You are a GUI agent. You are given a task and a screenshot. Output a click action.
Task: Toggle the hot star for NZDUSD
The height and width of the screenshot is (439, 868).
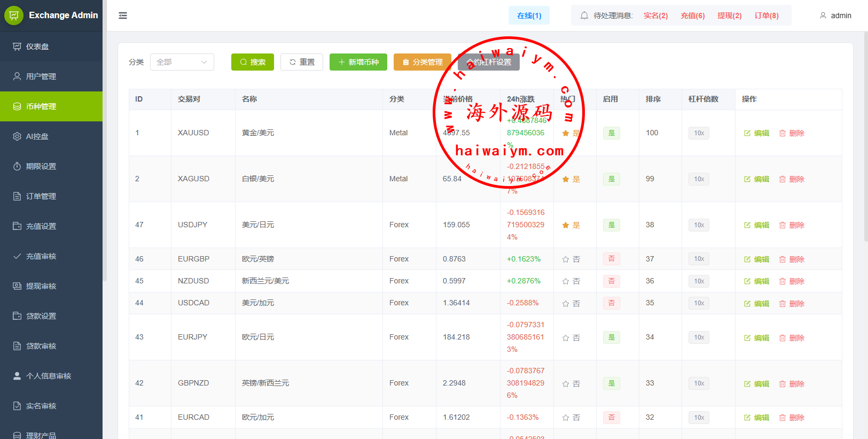click(566, 281)
